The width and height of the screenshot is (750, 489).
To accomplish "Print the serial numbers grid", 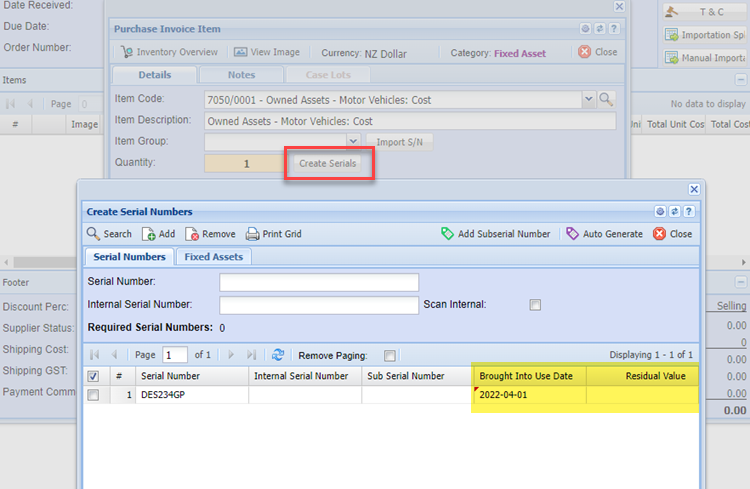I will pyautogui.click(x=273, y=234).
